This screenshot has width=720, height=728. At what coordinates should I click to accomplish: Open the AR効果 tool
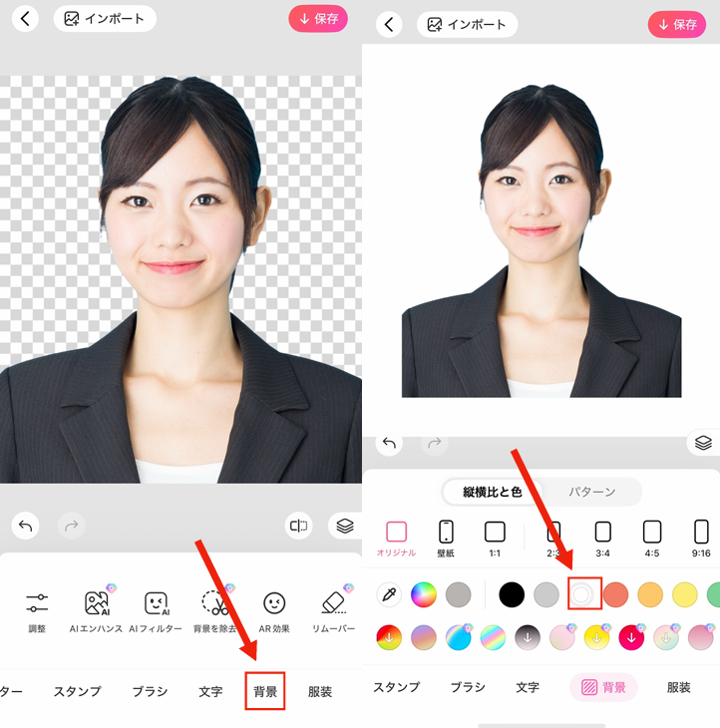(x=274, y=610)
